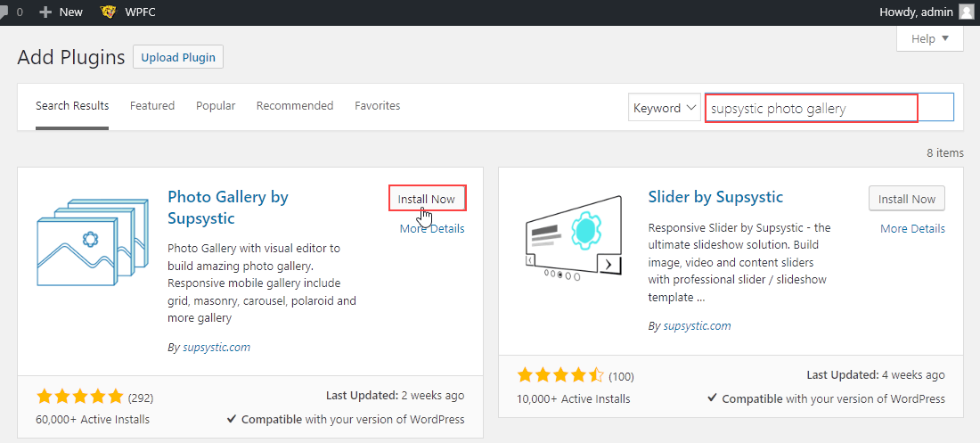
Task: Click the 10,000+ Active Installs text
Action: coord(574,398)
